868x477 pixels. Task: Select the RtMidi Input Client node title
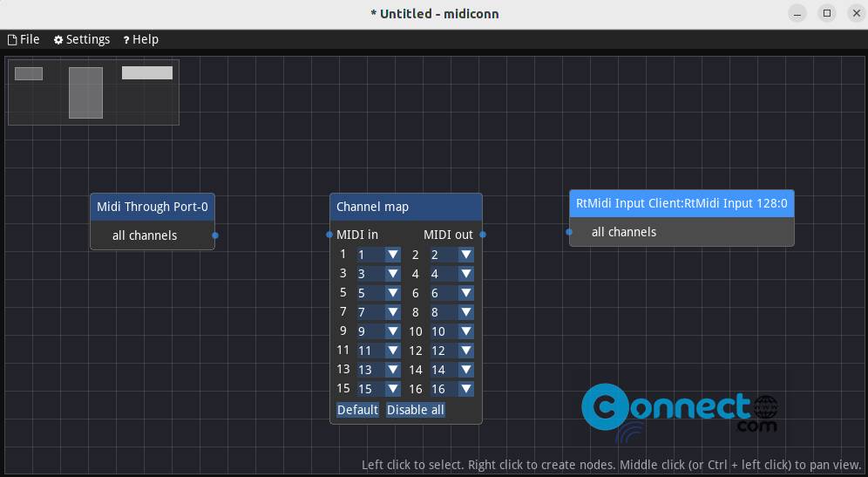click(682, 203)
